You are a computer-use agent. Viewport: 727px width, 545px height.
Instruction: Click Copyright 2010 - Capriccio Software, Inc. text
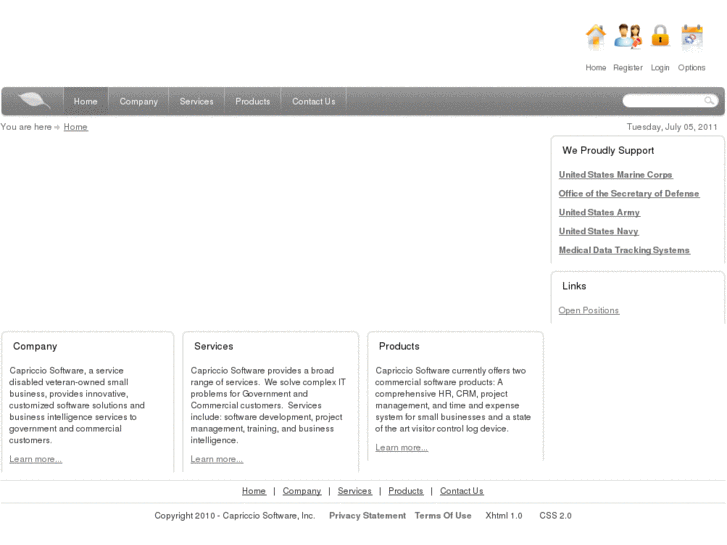235,516
